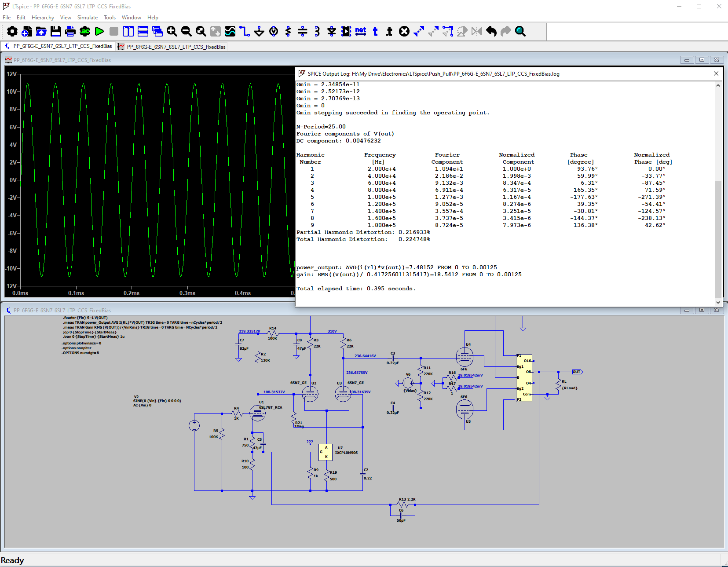Save the schematic with the floppy icon
The width and height of the screenshot is (728, 567).
pos(56,31)
